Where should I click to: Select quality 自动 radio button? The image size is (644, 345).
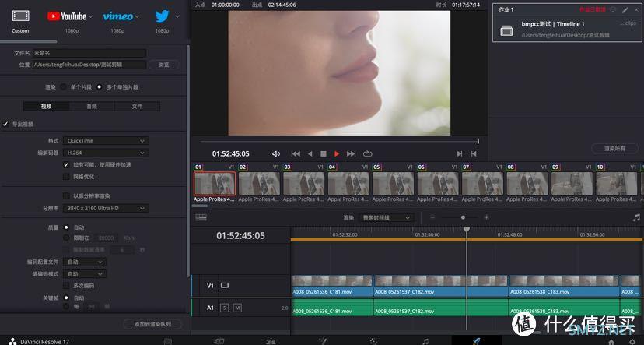tap(66, 227)
